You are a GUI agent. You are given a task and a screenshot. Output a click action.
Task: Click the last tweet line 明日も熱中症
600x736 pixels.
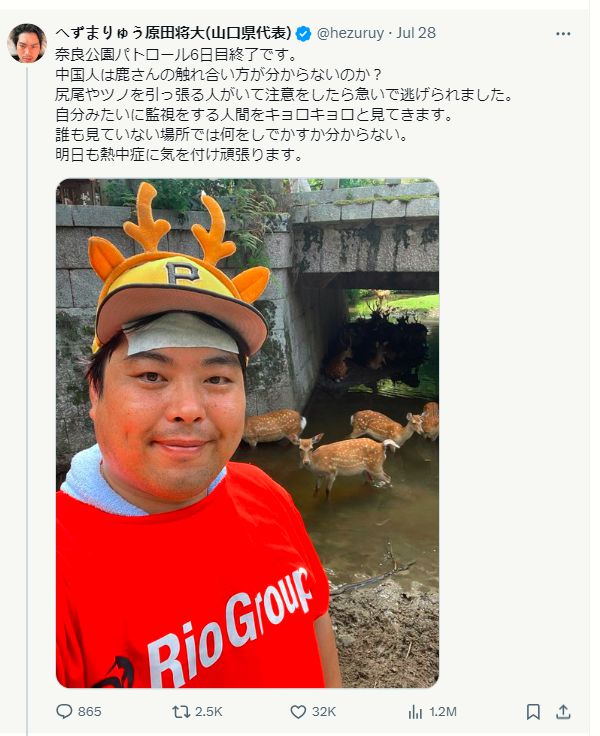pos(179,154)
